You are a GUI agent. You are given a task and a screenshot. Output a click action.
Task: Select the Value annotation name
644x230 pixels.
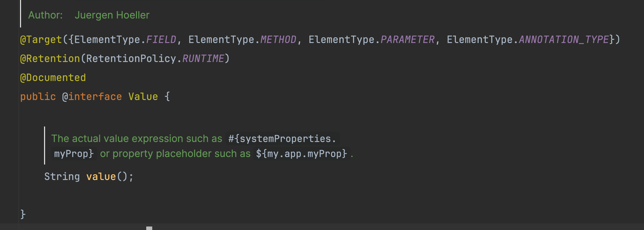(x=143, y=97)
